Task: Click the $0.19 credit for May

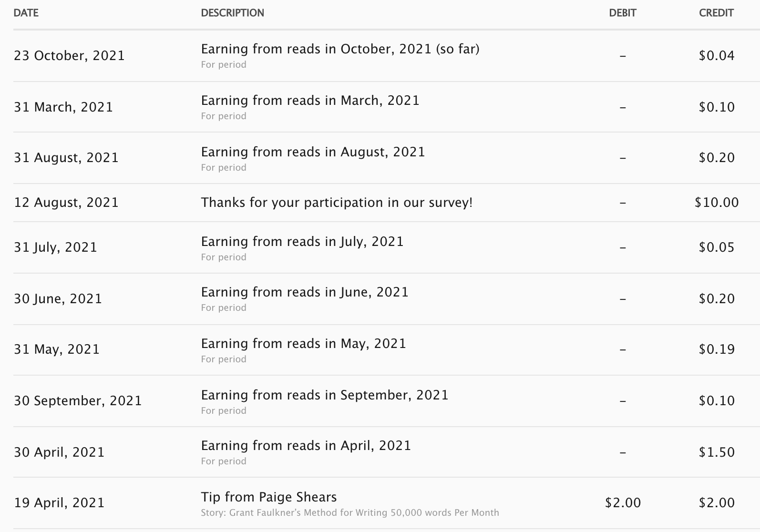Action: pyautogui.click(x=717, y=349)
